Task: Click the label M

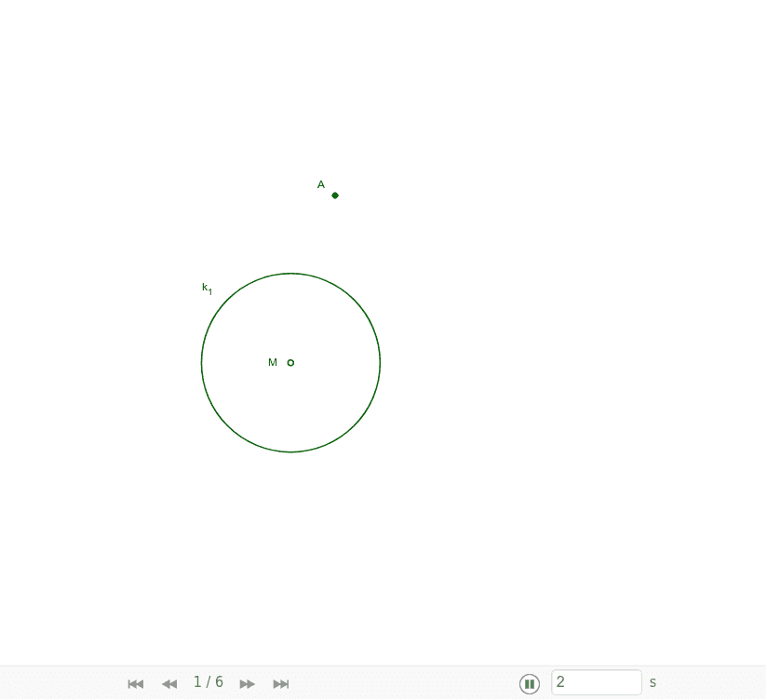Action: (273, 362)
